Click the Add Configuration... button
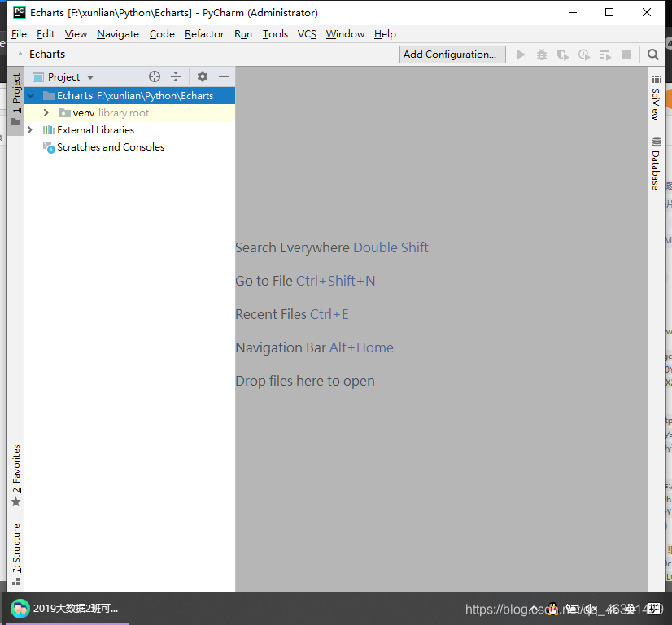 coord(452,55)
